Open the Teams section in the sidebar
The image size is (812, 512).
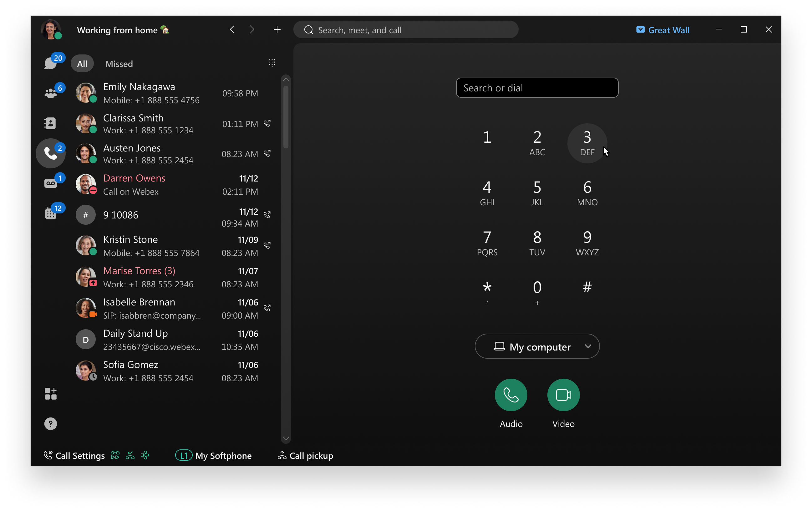pyautogui.click(x=51, y=93)
